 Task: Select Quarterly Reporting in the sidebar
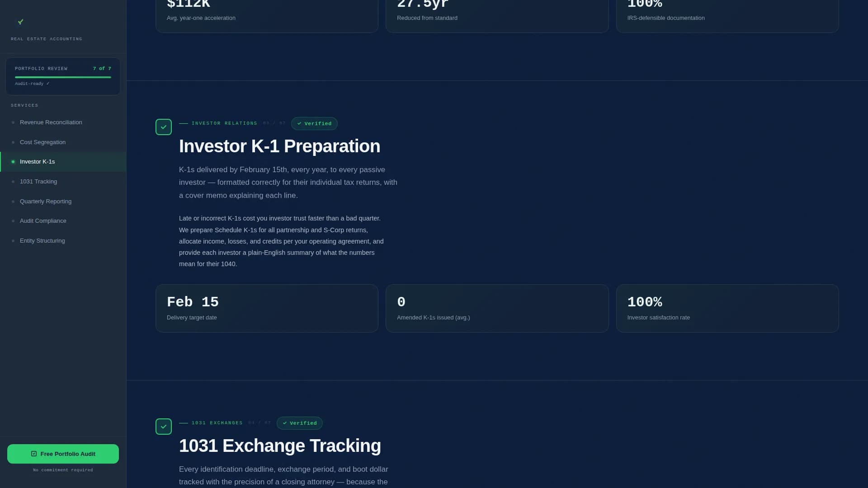46,201
